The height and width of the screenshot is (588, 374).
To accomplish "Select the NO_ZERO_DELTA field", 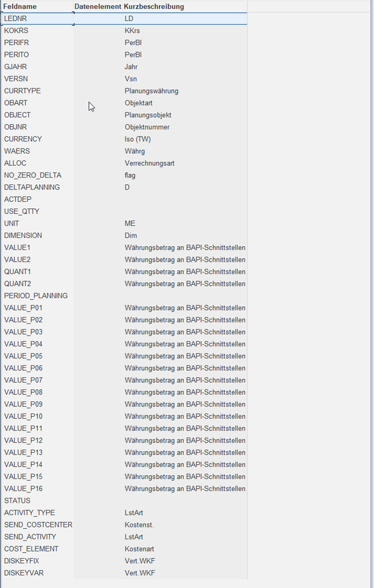I will coord(37,175).
